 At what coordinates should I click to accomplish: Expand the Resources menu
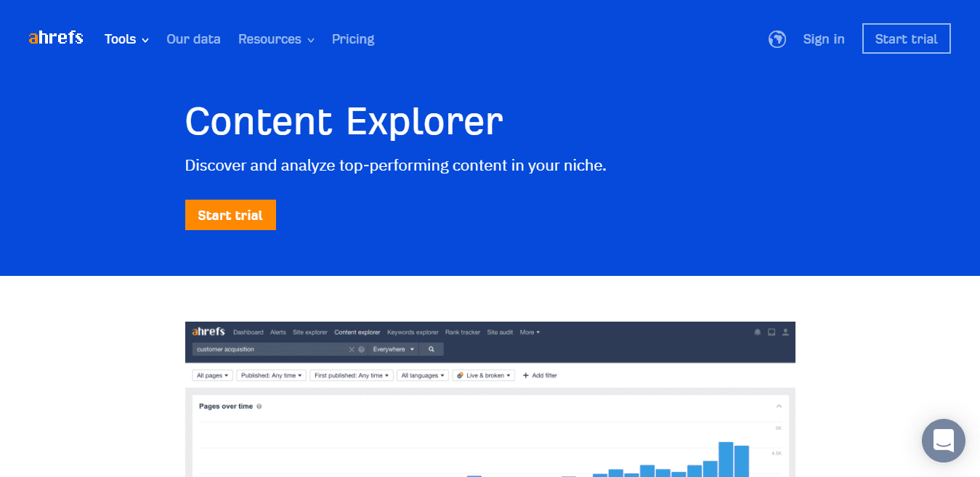[x=276, y=39]
